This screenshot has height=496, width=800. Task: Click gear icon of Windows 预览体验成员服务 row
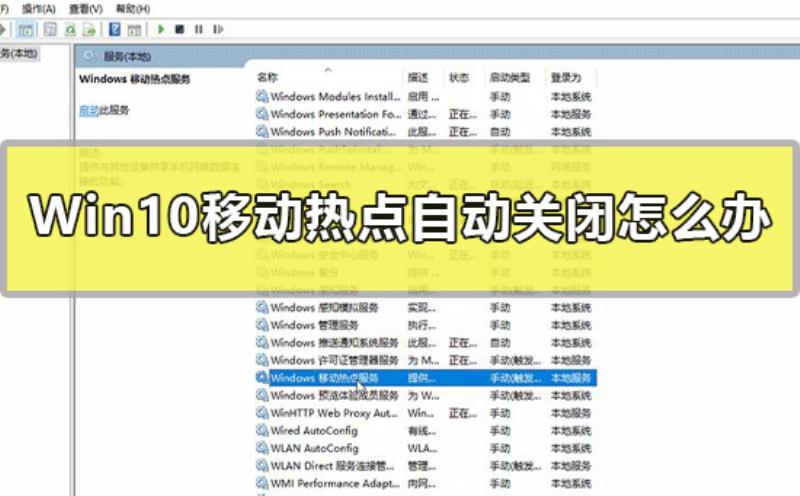point(262,395)
